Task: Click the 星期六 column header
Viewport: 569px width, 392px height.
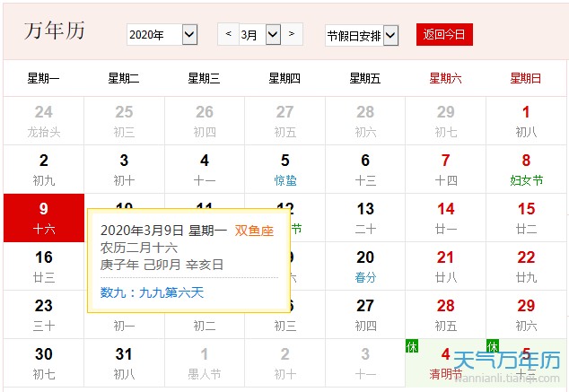Action: (x=446, y=78)
